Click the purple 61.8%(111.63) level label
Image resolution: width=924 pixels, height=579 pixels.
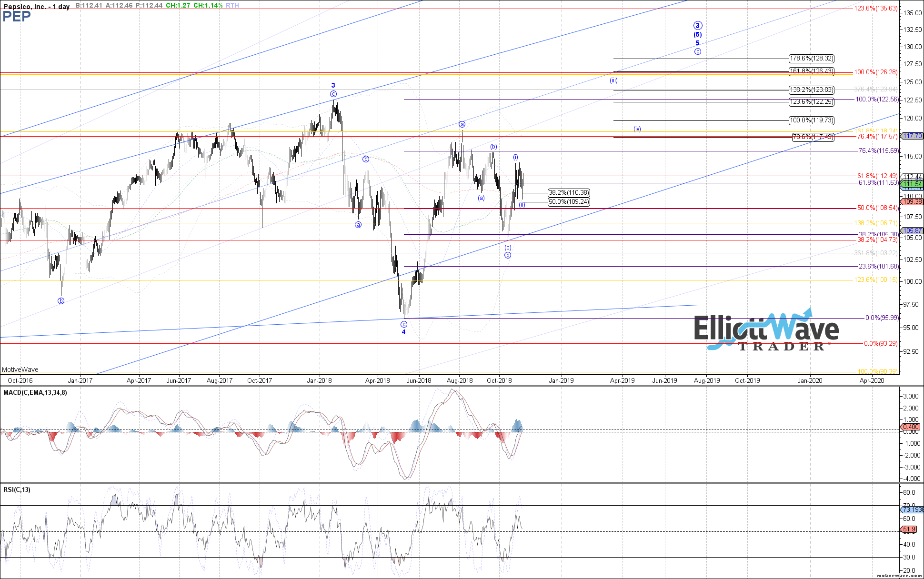(x=879, y=183)
